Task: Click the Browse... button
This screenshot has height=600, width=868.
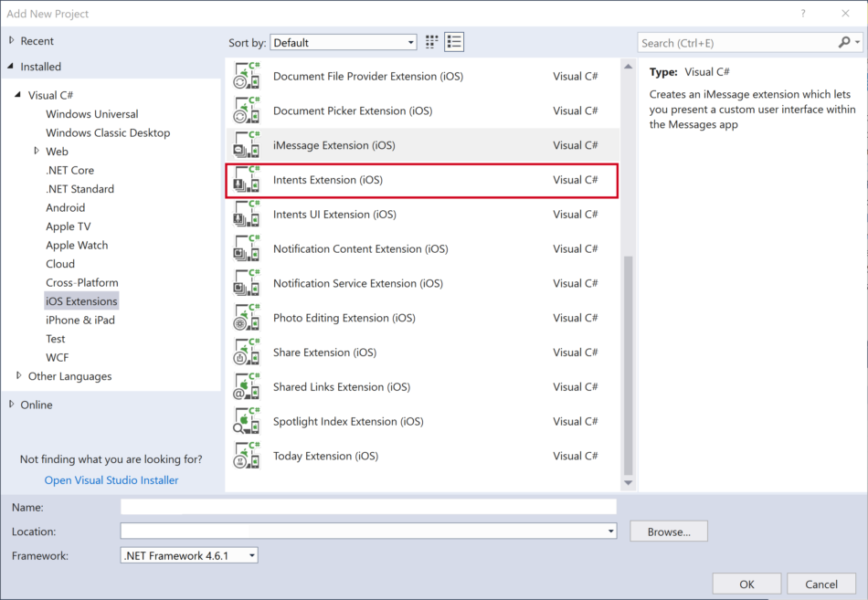Action: pos(669,532)
